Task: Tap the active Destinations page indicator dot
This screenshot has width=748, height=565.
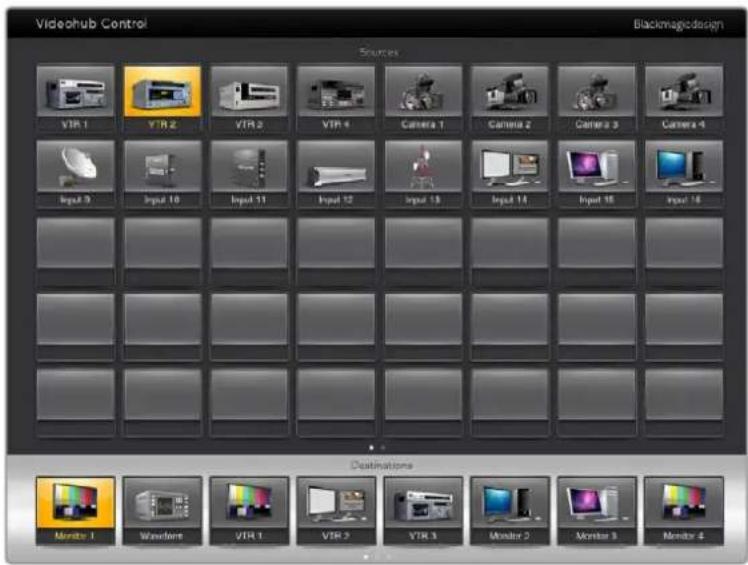Action: [366, 556]
